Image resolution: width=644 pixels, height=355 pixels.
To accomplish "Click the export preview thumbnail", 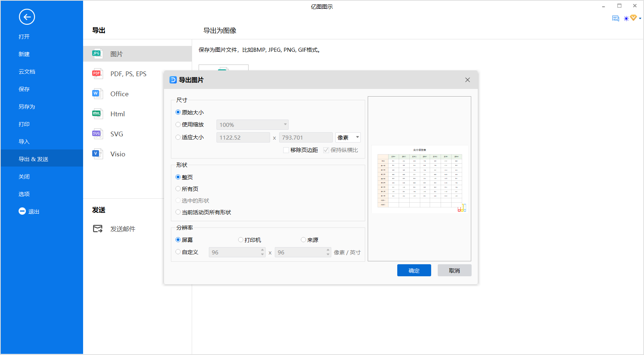I will click(x=420, y=179).
